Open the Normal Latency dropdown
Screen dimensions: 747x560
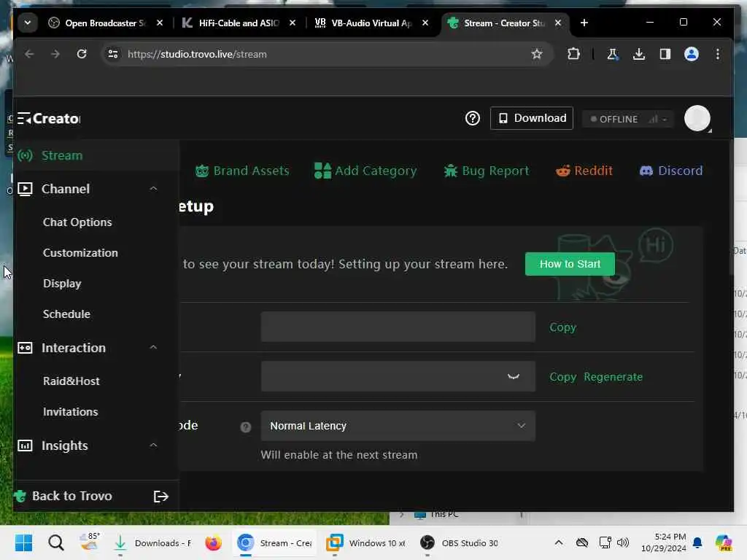398,426
